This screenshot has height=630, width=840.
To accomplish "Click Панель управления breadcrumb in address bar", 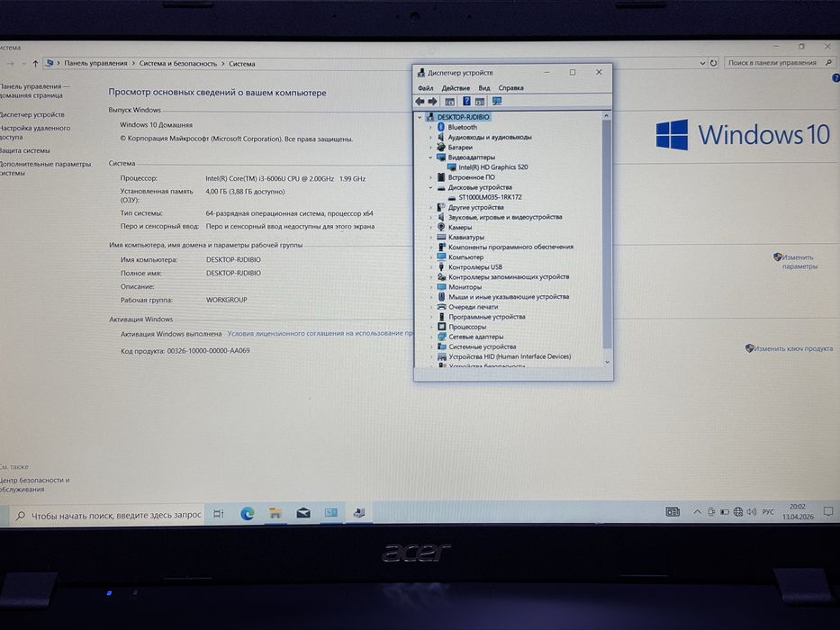I will (96, 63).
